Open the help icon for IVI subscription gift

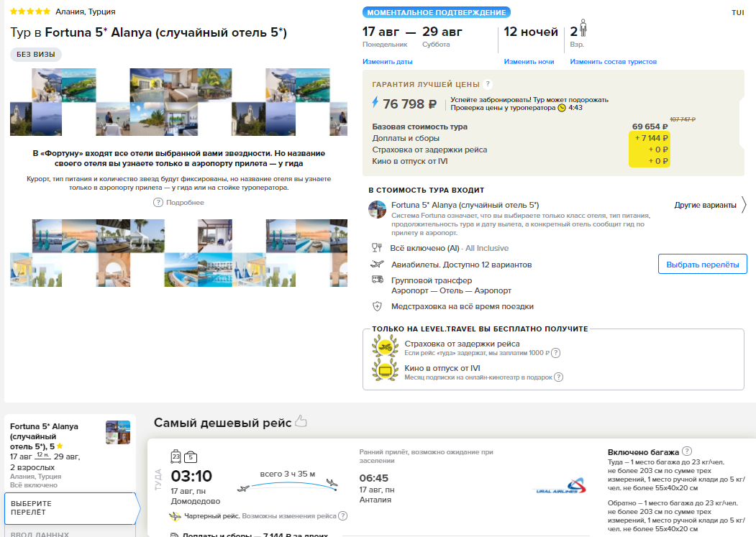pyautogui.click(x=558, y=377)
